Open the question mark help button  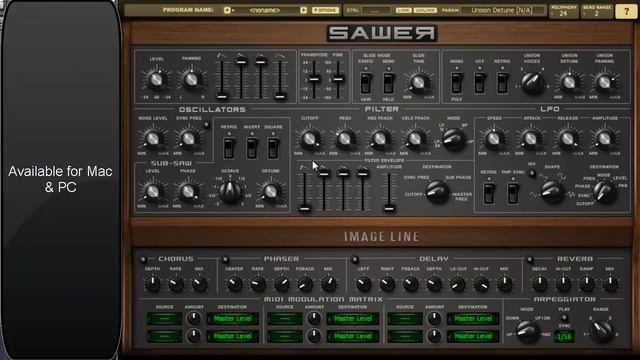coord(626,11)
